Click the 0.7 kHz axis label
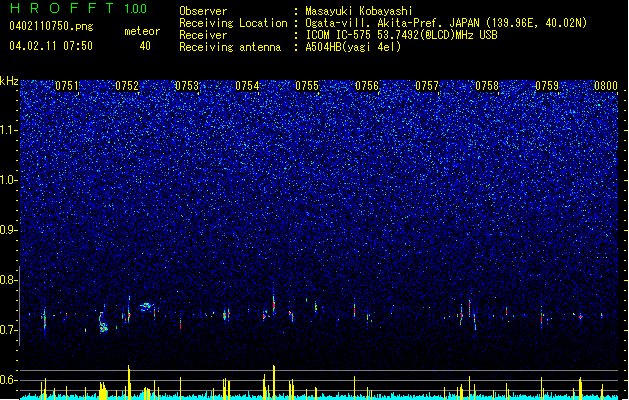 coord(9,330)
